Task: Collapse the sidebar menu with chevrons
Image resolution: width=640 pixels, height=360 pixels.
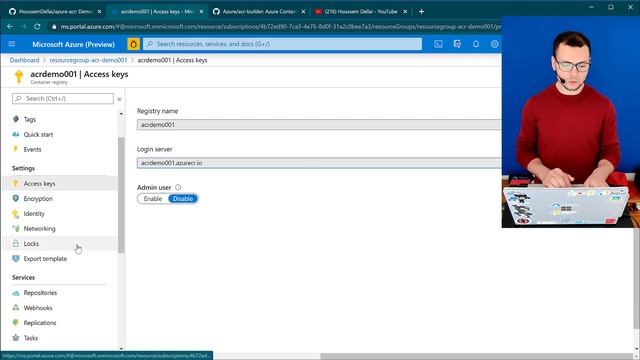Action: 119,99
